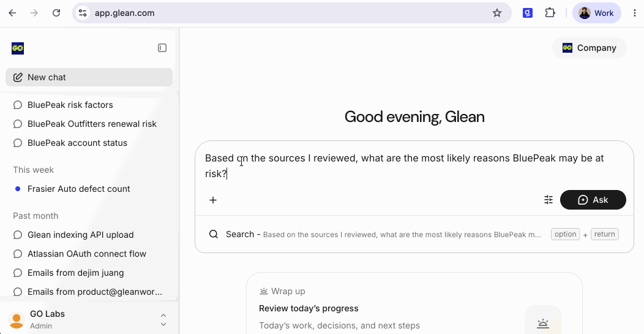This screenshot has width=644, height=334.
Task: Open BluePeak Outfitters renewal risk chat
Action: pyautogui.click(x=89, y=124)
